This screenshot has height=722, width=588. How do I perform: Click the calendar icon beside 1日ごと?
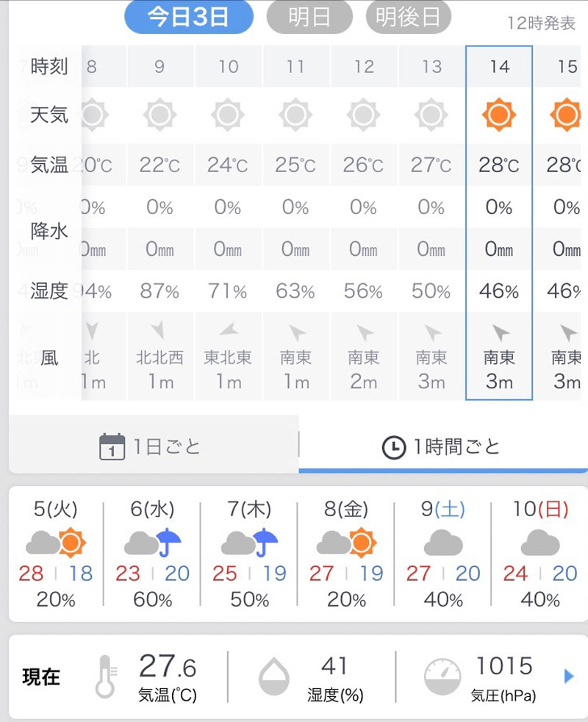point(112,447)
